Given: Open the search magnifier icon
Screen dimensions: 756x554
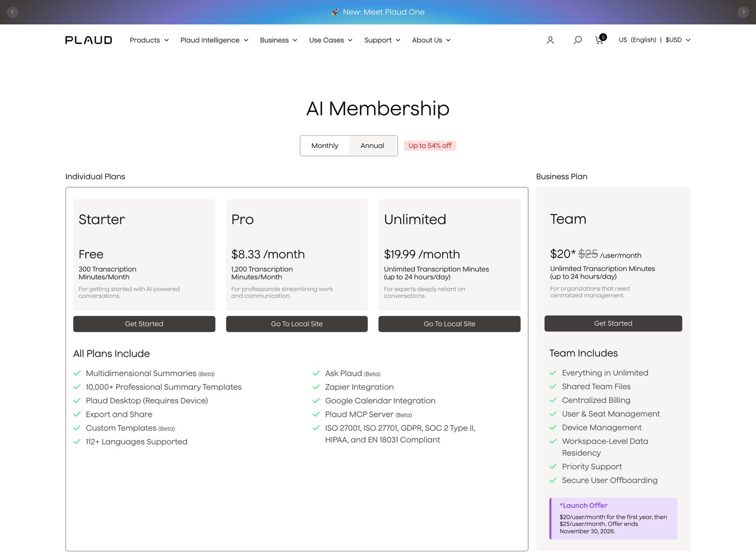Looking at the screenshot, I should [x=578, y=40].
